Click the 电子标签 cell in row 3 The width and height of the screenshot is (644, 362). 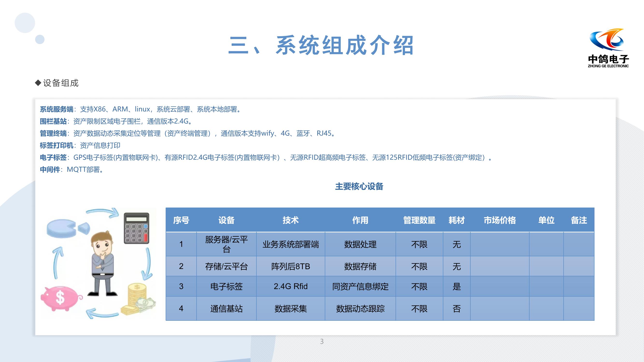point(226,286)
